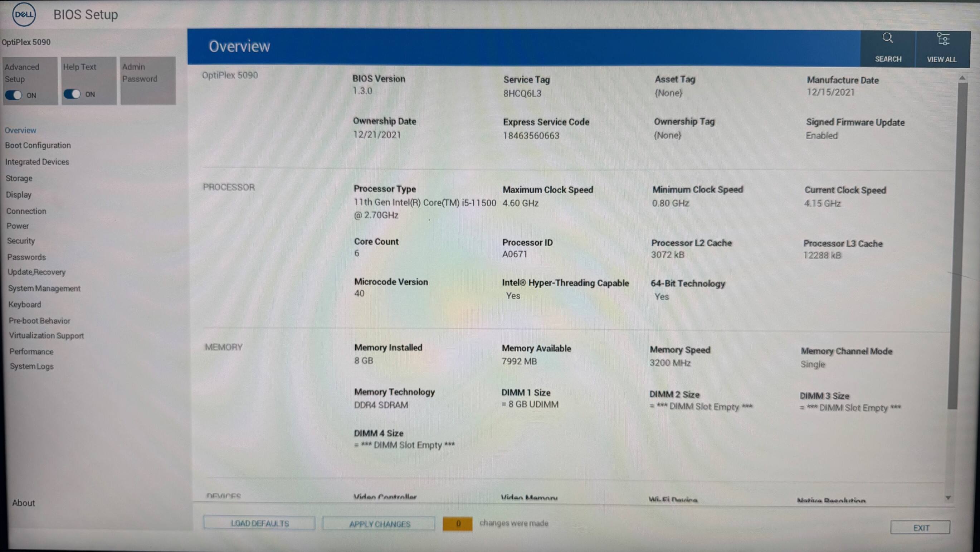Click Processor L3 Cache 12288 kB

click(x=822, y=256)
